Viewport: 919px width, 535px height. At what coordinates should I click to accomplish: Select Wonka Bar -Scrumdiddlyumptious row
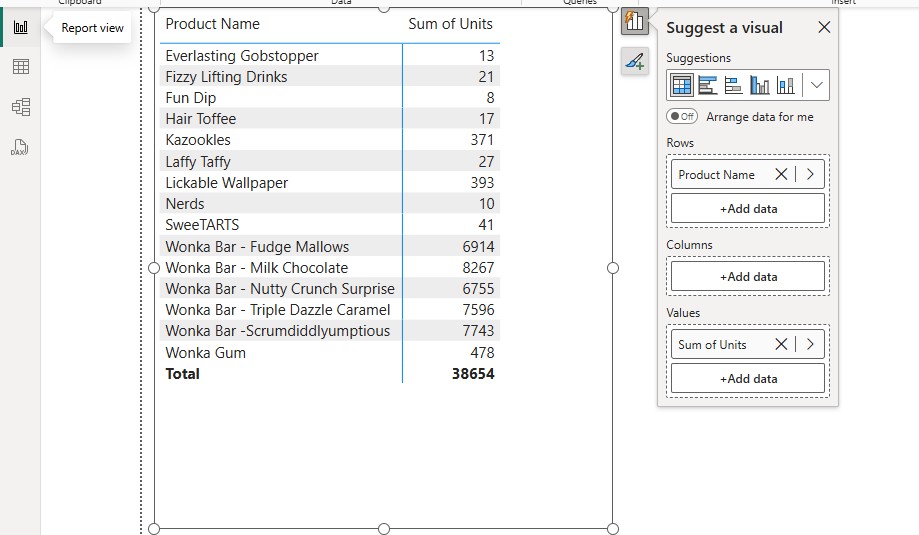tap(330, 331)
